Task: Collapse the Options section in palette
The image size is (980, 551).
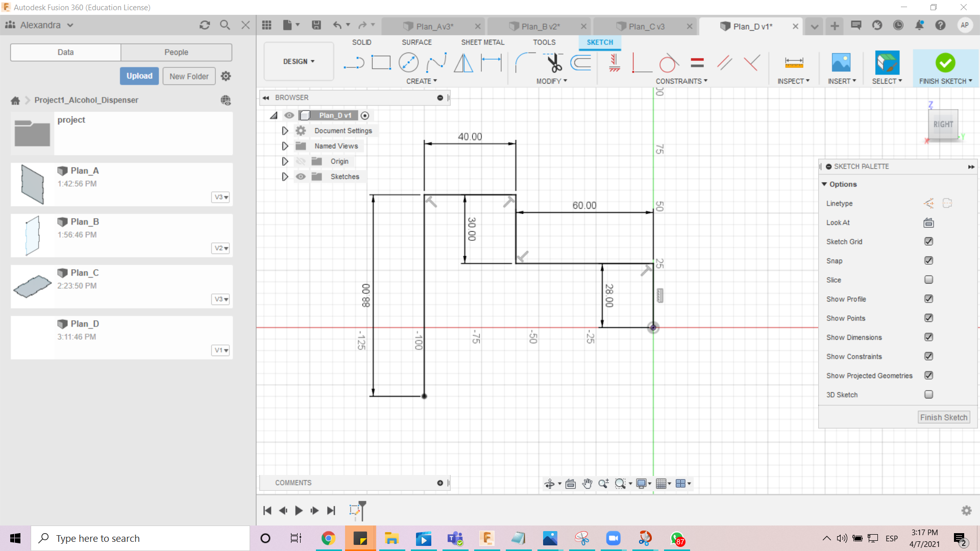Action: point(824,184)
